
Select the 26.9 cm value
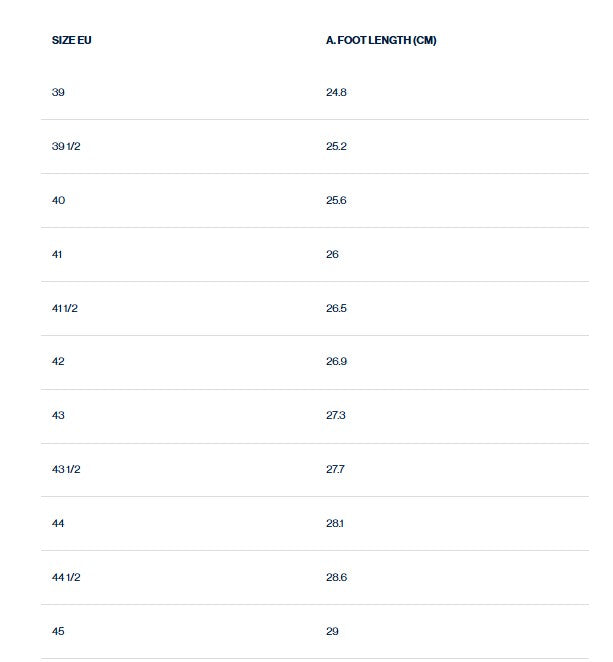[x=336, y=361]
